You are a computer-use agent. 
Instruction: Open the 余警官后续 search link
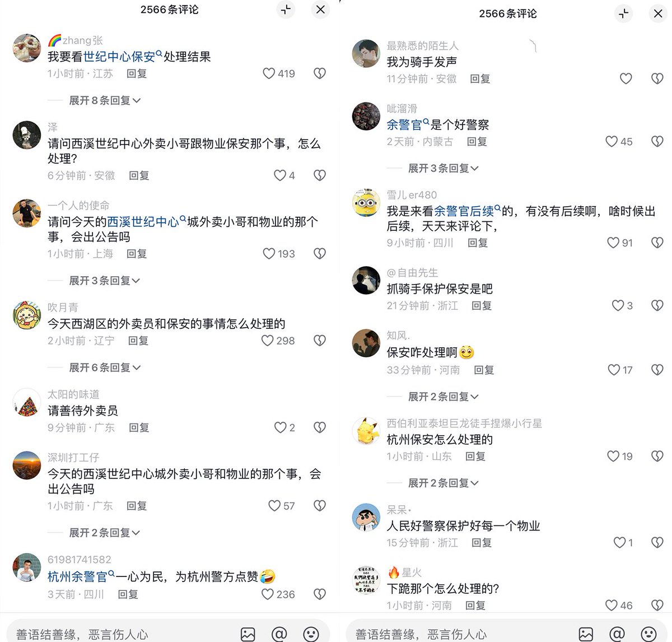tap(467, 211)
